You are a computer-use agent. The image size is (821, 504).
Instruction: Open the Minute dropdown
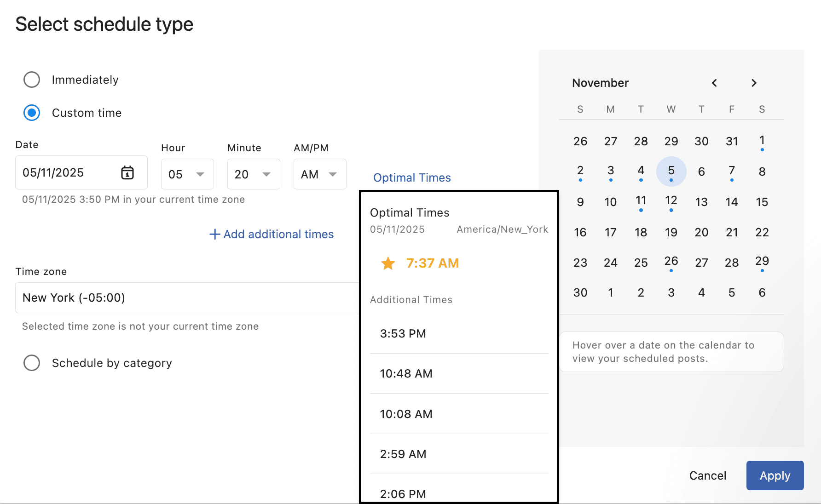[253, 174]
